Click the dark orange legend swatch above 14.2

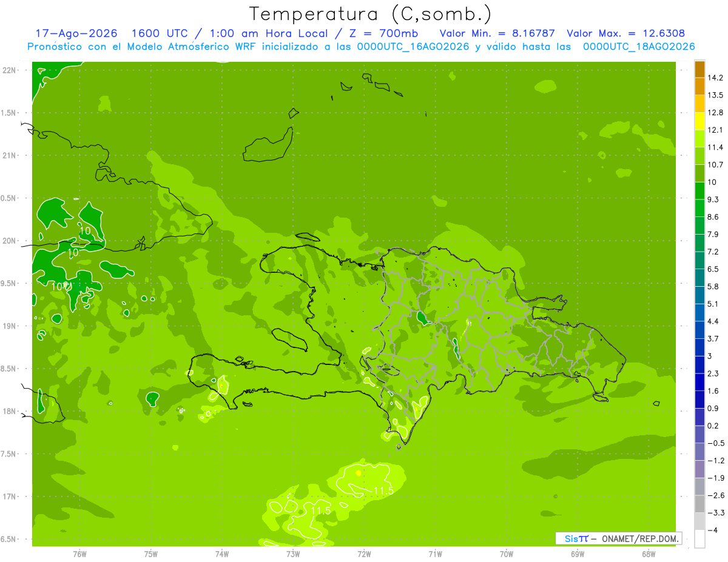pos(699,69)
